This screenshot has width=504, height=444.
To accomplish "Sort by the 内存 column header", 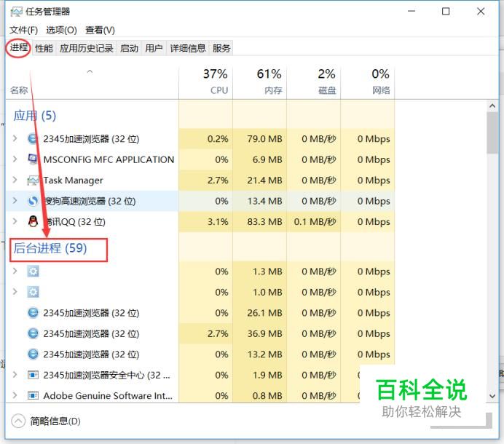I will point(260,83).
